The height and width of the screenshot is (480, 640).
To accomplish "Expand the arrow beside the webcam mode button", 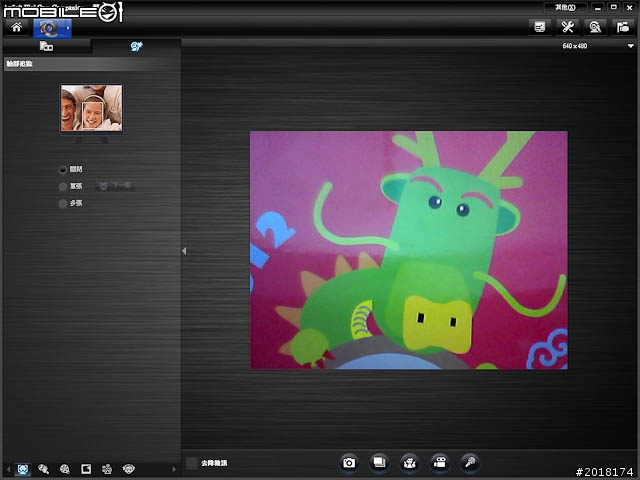I will click(x=68, y=28).
